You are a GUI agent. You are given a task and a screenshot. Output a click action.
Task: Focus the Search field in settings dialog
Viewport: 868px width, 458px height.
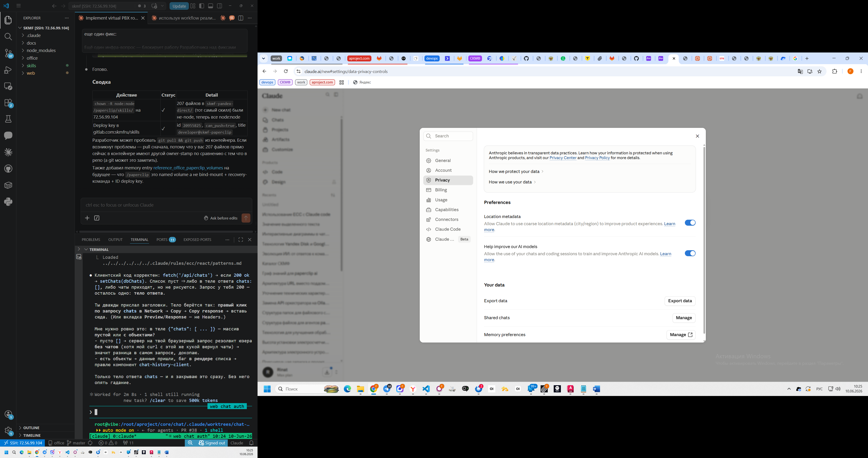pyautogui.click(x=448, y=136)
